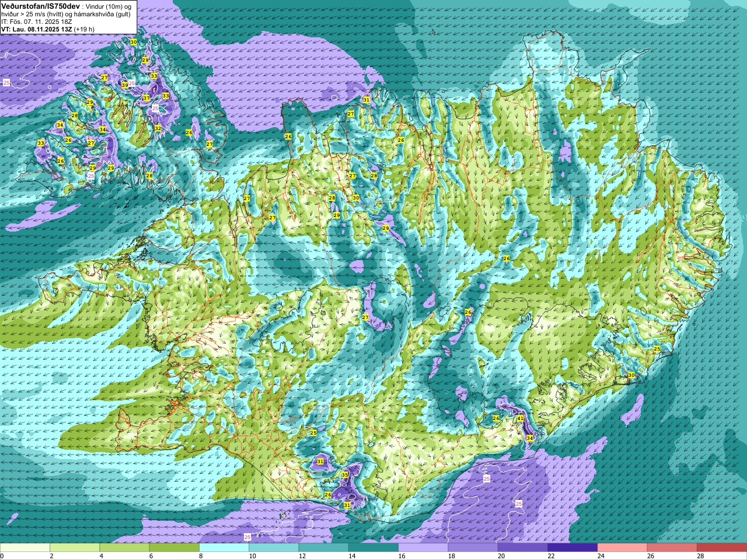Select the color scale's "12" tick label
Viewport: 747px width, 560px height.
tap(302, 556)
